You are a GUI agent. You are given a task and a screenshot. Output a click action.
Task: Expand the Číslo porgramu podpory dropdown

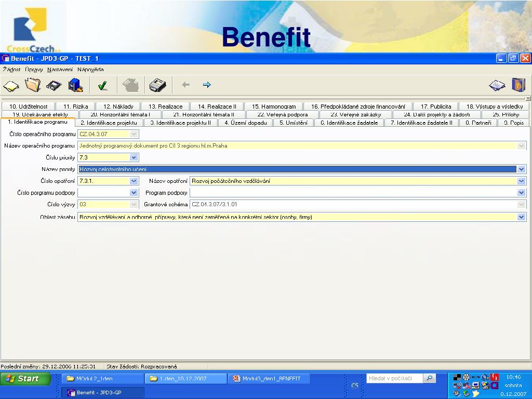tap(134, 193)
